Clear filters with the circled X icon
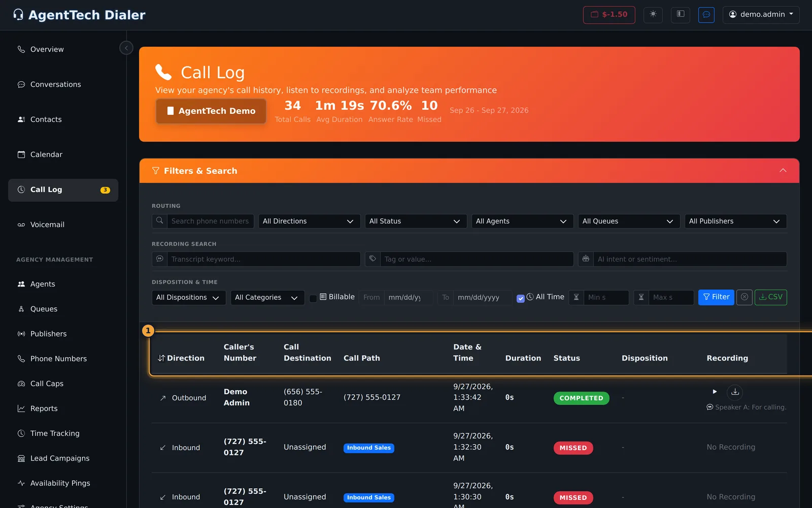812x508 pixels. (745, 297)
